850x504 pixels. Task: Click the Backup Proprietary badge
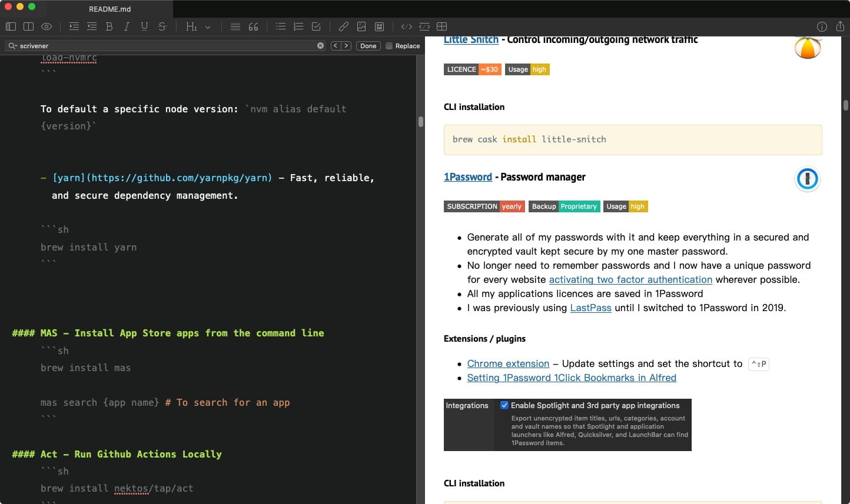point(564,206)
